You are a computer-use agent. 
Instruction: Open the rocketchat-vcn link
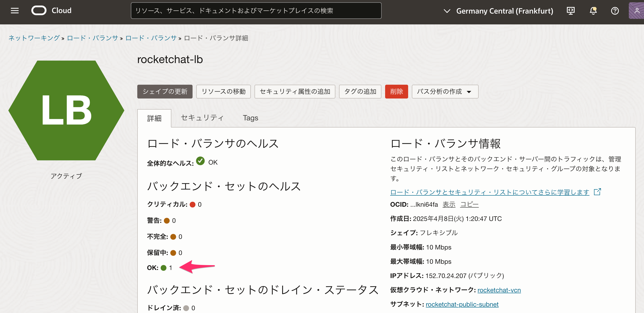click(499, 290)
